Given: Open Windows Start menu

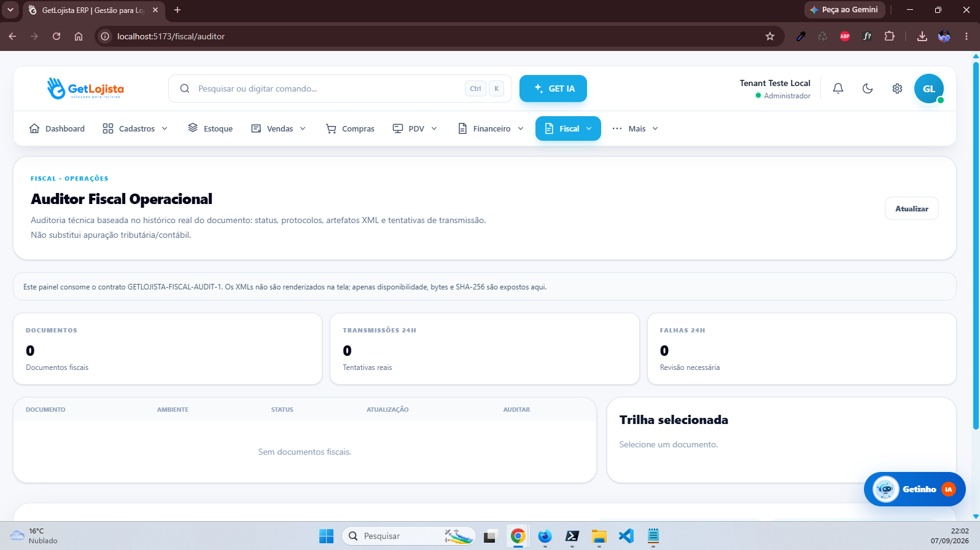Looking at the screenshot, I should [x=326, y=536].
